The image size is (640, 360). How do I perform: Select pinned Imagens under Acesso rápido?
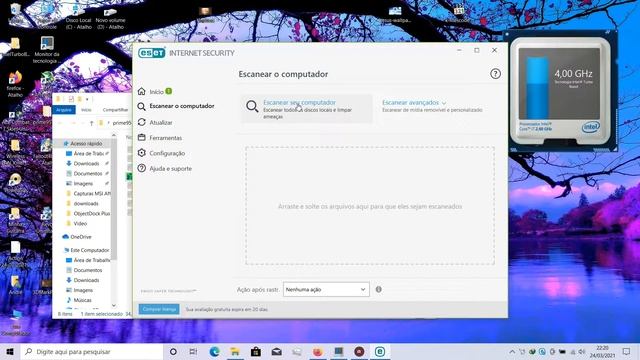(83, 184)
